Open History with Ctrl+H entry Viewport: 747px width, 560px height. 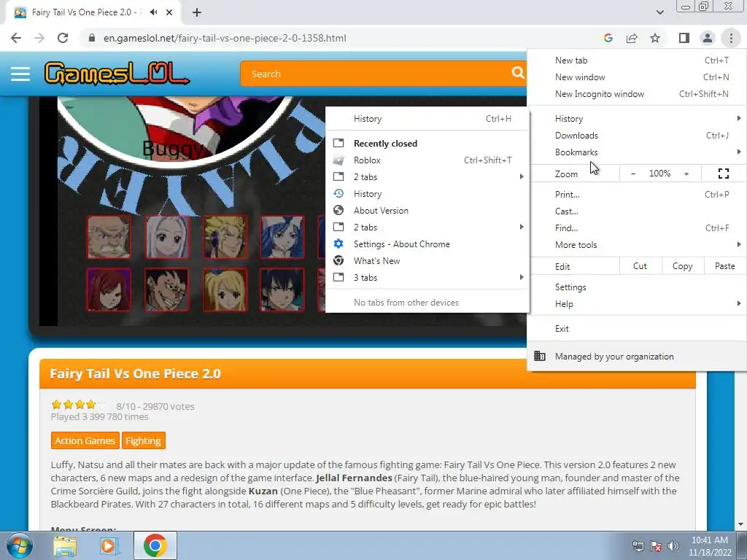pos(427,119)
